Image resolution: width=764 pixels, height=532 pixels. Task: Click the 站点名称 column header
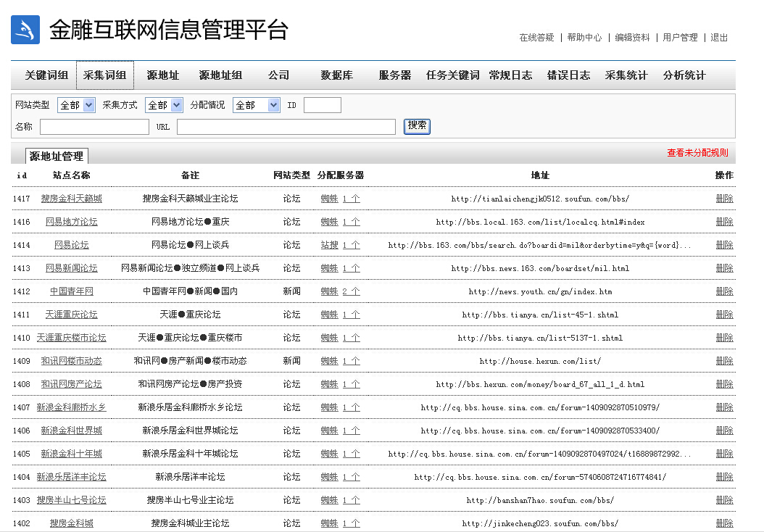pos(72,175)
